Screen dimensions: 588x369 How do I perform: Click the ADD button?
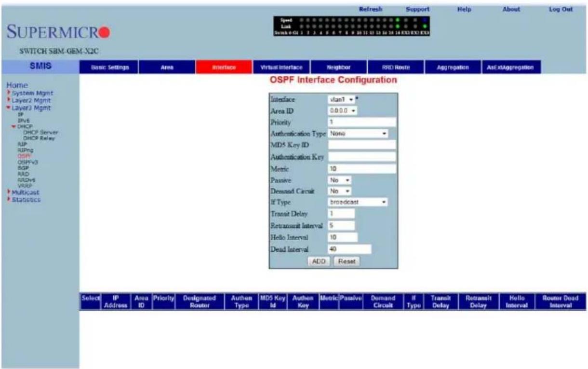318,260
